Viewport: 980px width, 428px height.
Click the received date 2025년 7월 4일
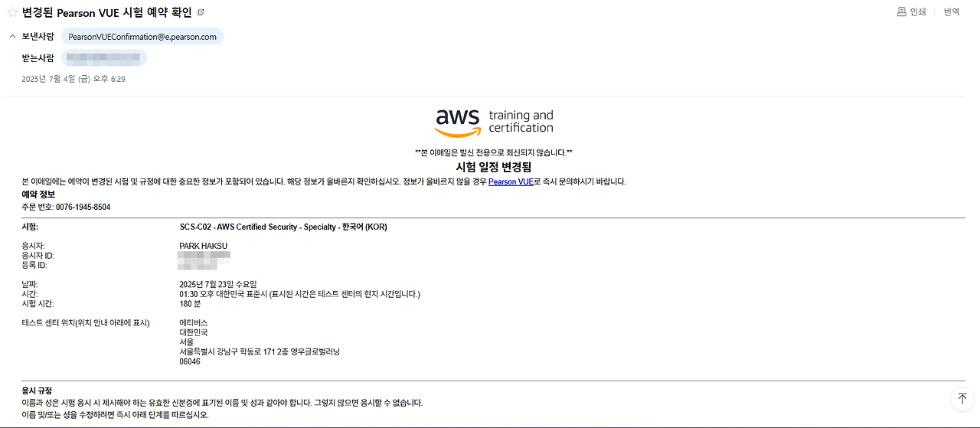73,79
